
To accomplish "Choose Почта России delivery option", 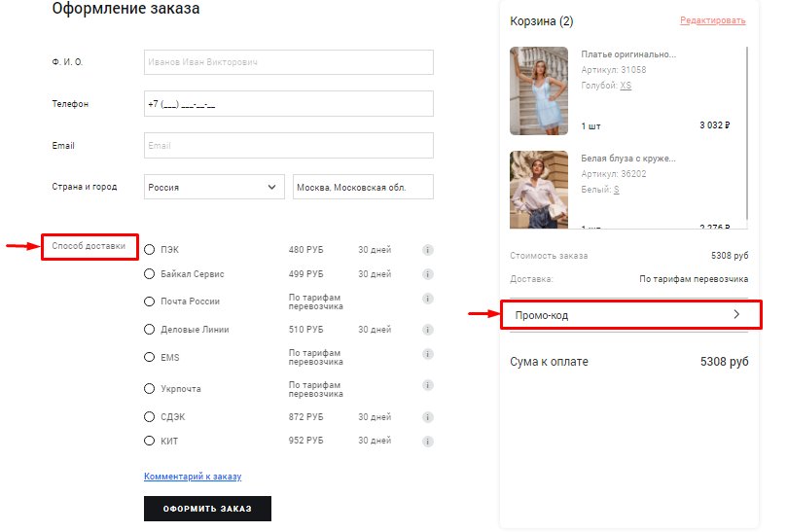I will click(x=149, y=301).
